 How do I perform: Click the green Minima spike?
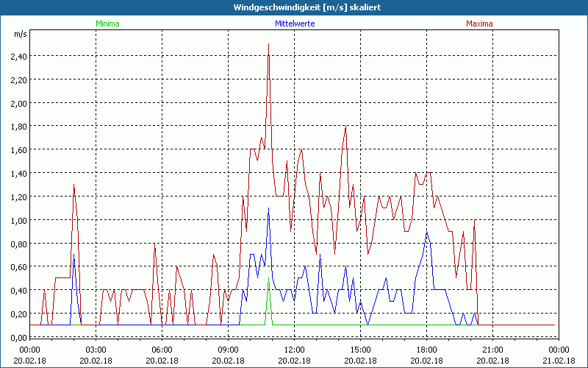269,283
